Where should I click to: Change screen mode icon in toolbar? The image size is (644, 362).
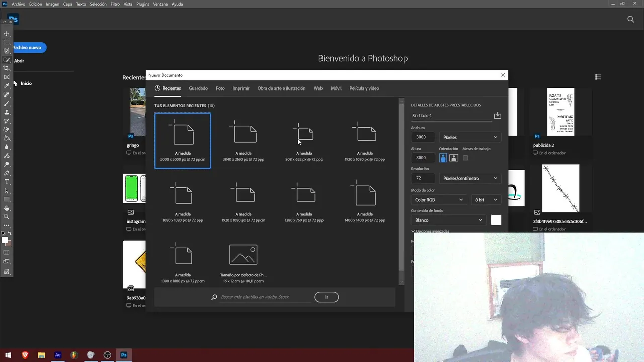click(7, 261)
